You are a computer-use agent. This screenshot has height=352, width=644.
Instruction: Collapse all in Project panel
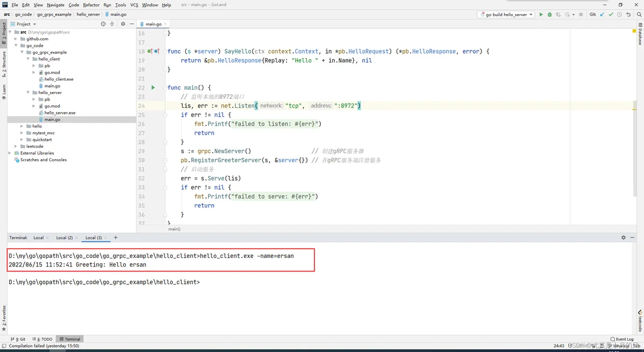point(112,24)
